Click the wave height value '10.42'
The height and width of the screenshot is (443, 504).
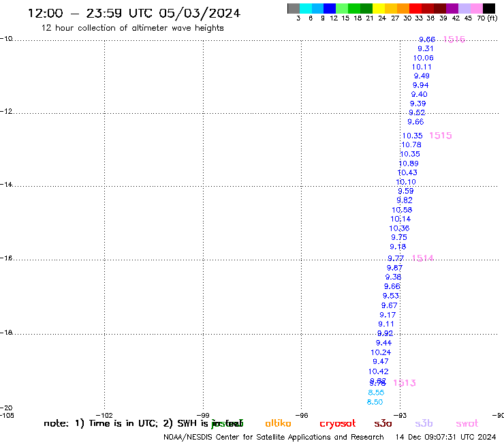[x=378, y=371]
